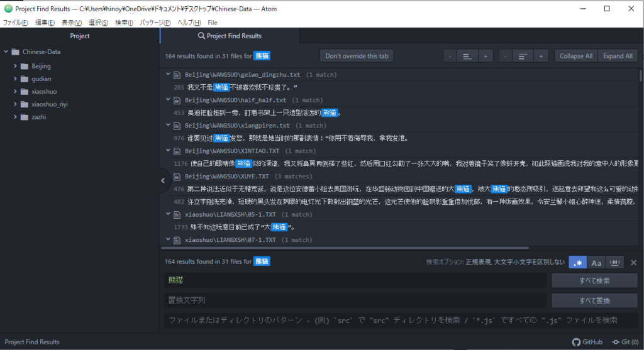Open the Git (0) status bar panel

point(625,342)
